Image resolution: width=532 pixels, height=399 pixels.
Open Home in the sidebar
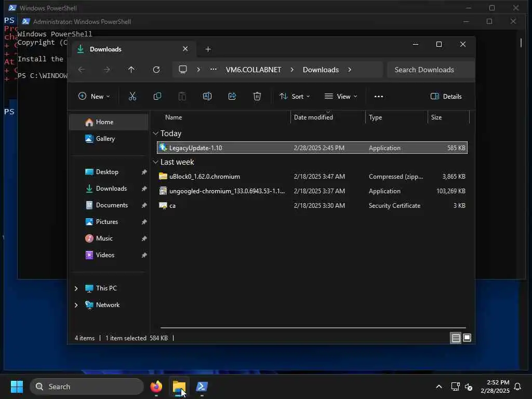coord(109,122)
